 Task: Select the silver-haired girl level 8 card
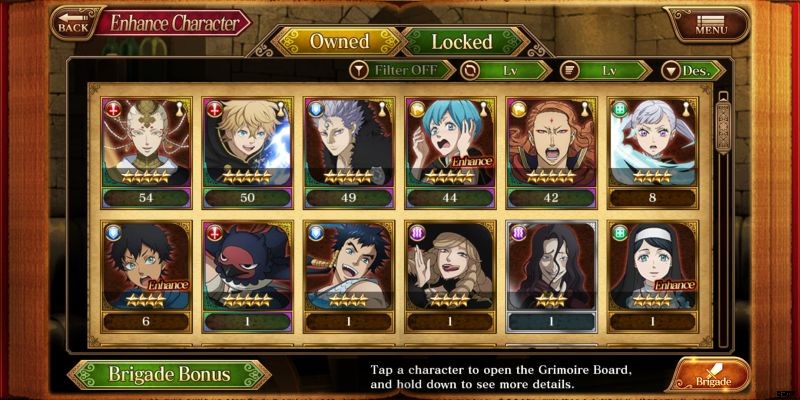click(x=653, y=154)
